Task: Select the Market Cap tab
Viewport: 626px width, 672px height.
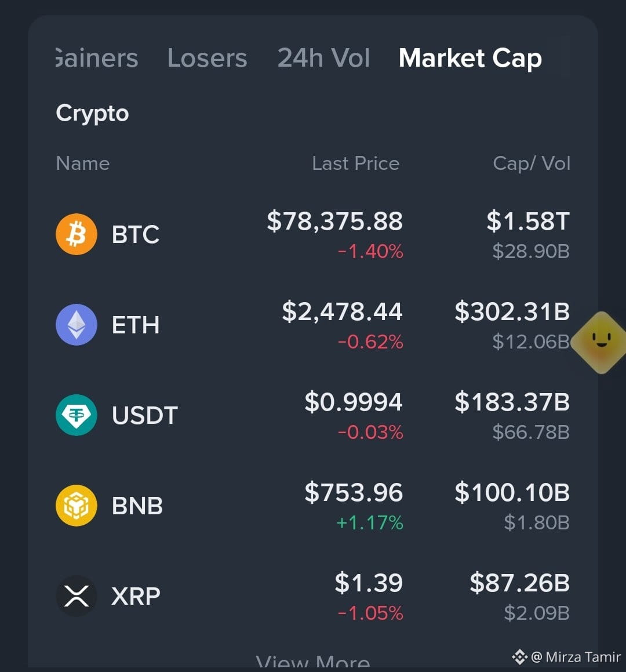Action: pos(470,59)
